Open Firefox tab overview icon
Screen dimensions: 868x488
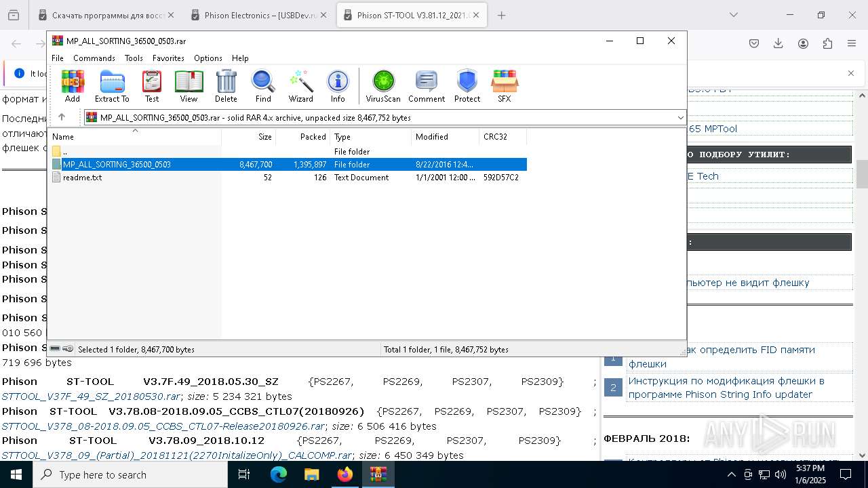[14, 15]
